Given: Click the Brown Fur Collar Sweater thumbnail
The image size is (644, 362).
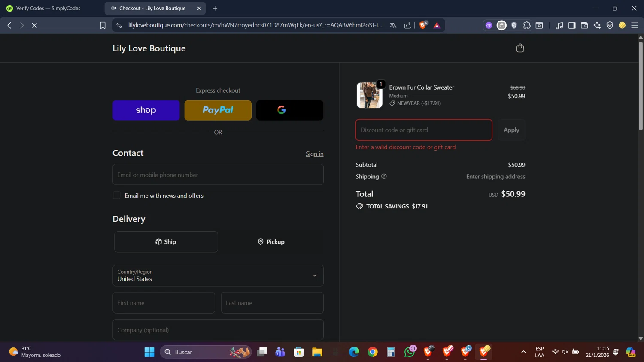Looking at the screenshot, I should 369,95.
